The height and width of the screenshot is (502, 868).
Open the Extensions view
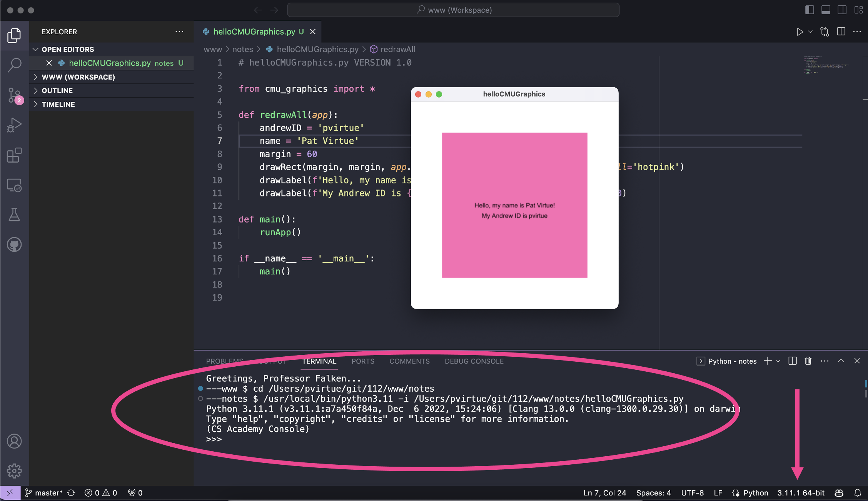click(x=14, y=155)
